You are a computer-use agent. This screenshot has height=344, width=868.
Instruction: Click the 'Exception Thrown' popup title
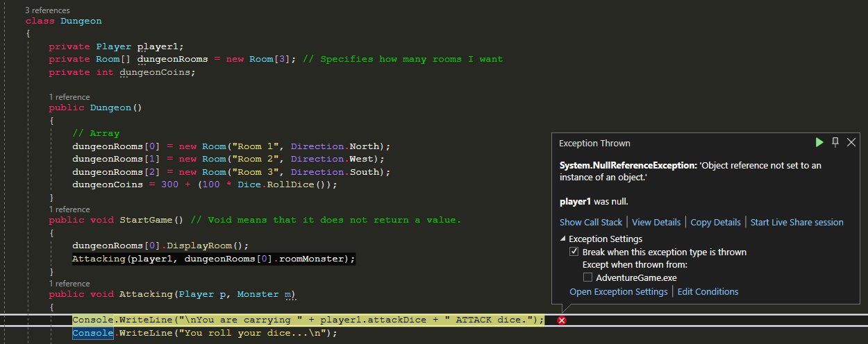pos(594,144)
